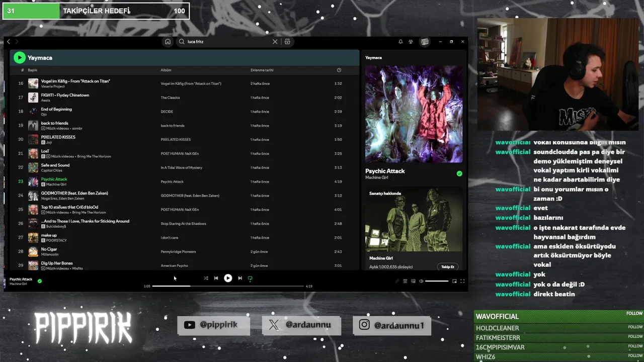Open the queue icon
This screenshot has width=644, height=362.
405,281
